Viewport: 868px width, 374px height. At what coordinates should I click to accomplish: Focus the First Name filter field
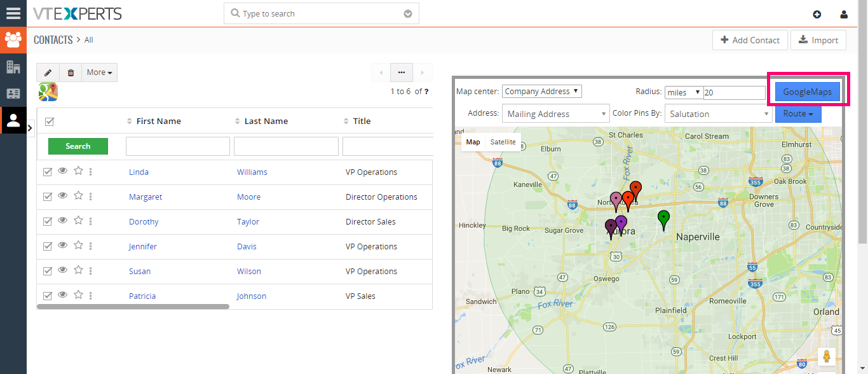178,146
